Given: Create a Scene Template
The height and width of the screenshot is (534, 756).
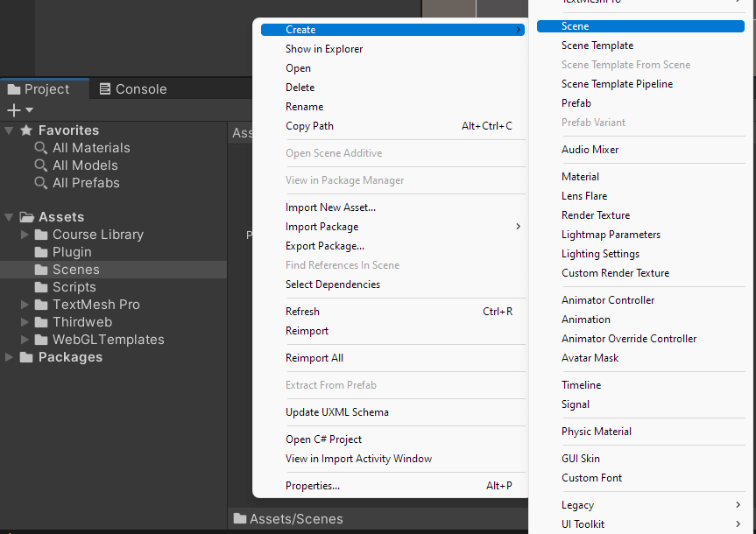Looking at the screenshot, I should pyautogui.click(x=640, y=46).
